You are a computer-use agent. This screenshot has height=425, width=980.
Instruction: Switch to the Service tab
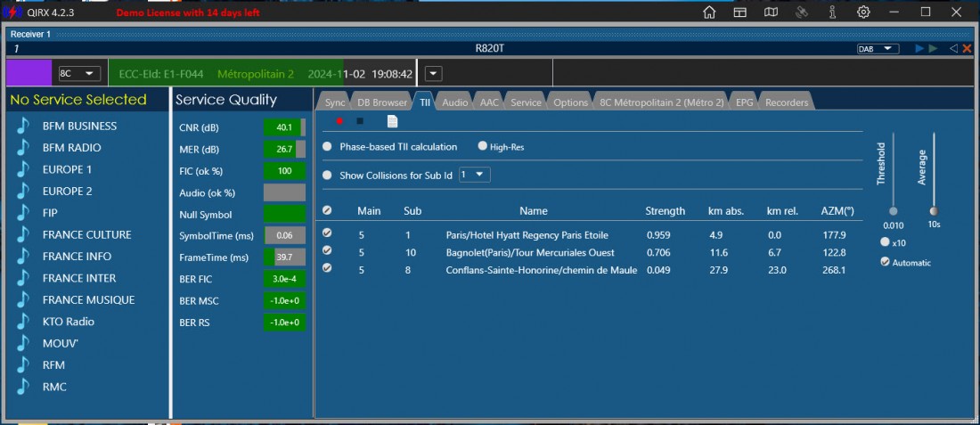click(526, 102)
